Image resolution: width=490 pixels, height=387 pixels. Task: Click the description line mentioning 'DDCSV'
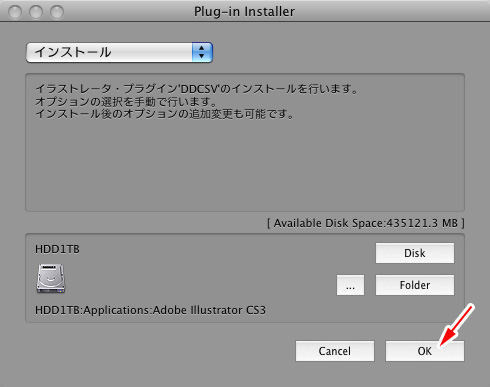(x=197, y=89)
